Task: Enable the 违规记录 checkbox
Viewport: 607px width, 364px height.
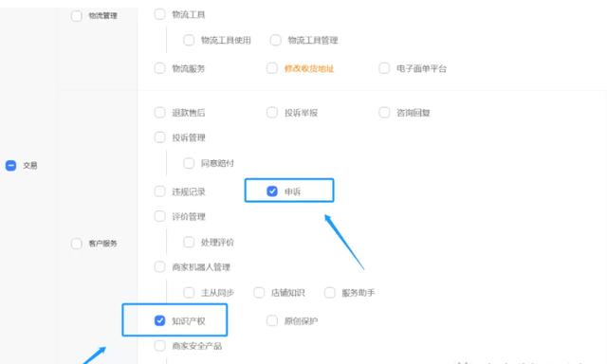Action: (160, 191)
